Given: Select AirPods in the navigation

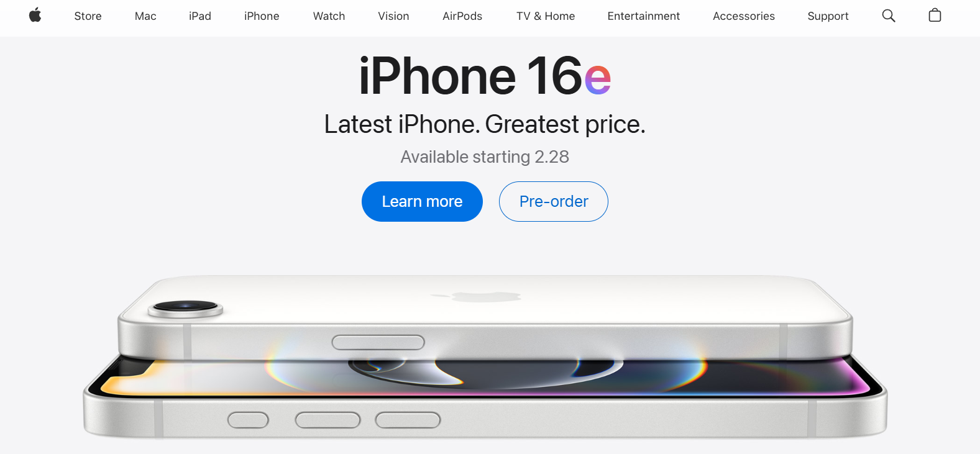Looking at the screenshot, I should click(462, 16).
